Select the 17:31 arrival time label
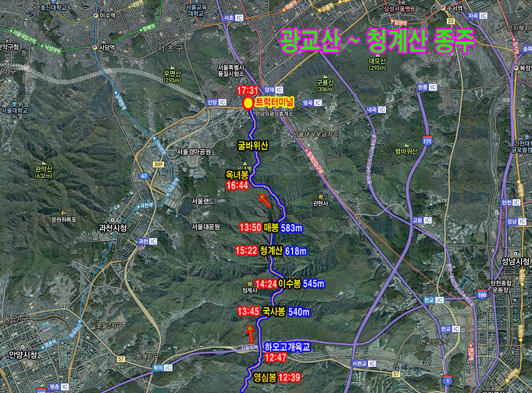 click(x=247, y=91)
